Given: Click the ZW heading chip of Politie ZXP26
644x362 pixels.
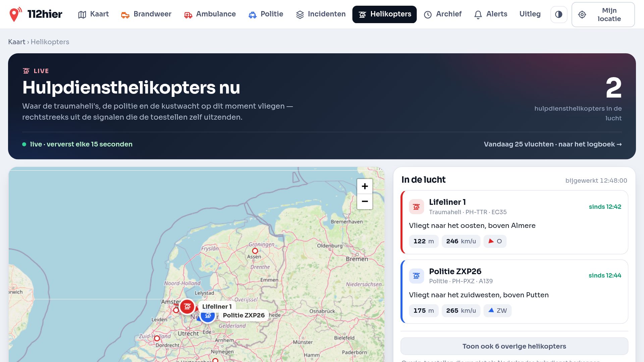Looking at the screenshot, I should pyautogui.click(x=497, y=311).
